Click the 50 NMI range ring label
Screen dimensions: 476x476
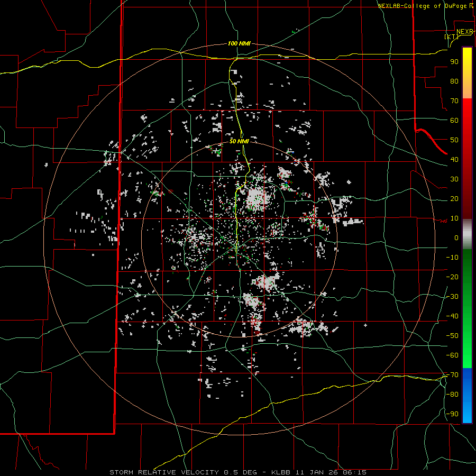coord(239,141)
